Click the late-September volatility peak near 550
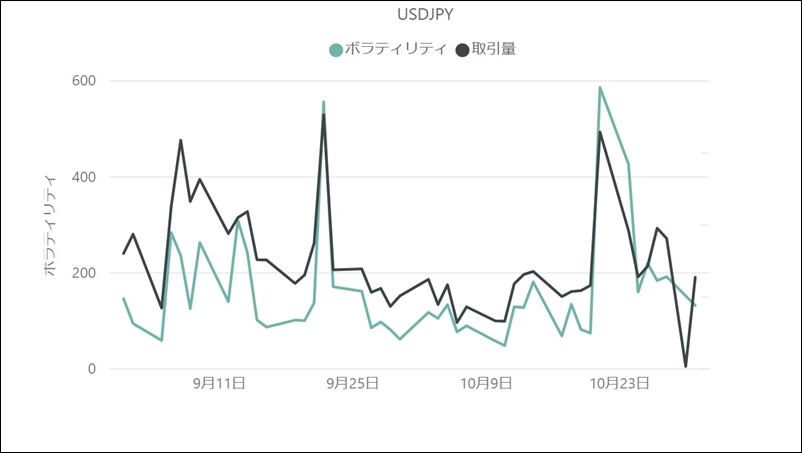The image size is (802, 453). (x=323, y=102)
